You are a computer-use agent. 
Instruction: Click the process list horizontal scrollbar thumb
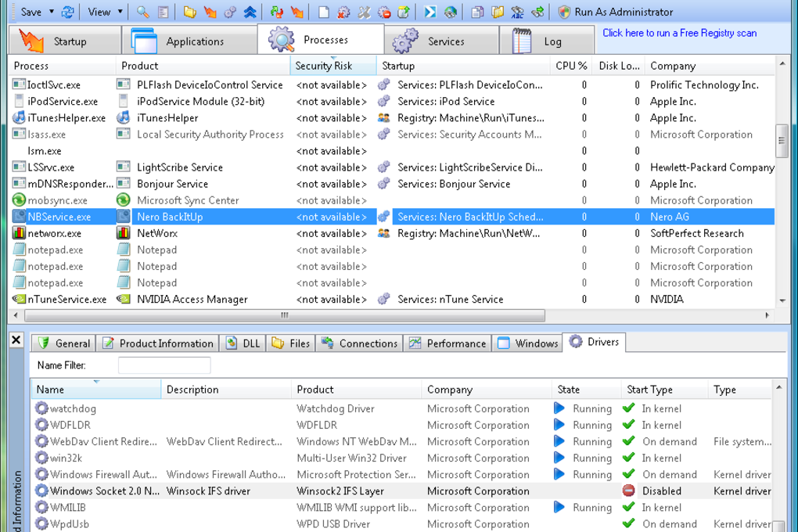(x=285, y=315)
